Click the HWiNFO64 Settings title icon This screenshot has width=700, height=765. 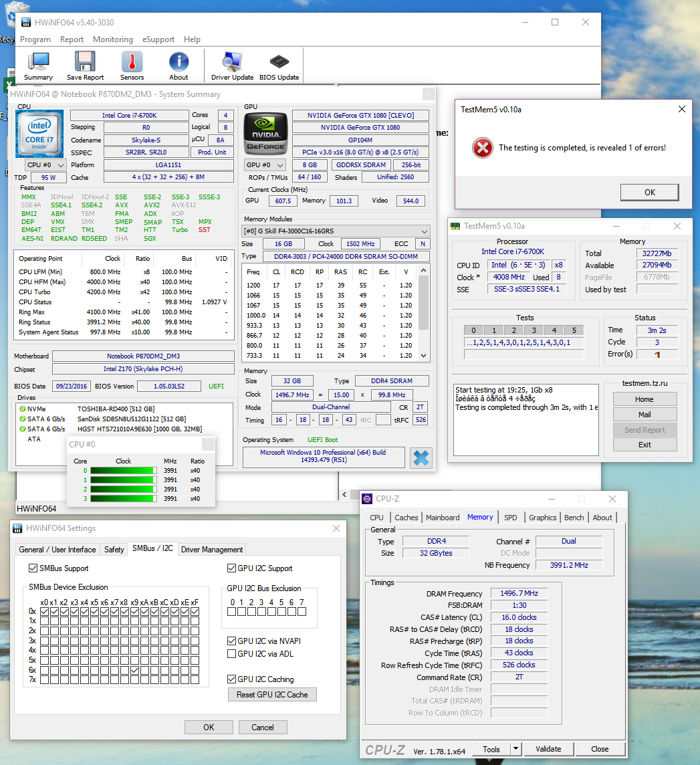pyautogui.click(x=17, y=528)
